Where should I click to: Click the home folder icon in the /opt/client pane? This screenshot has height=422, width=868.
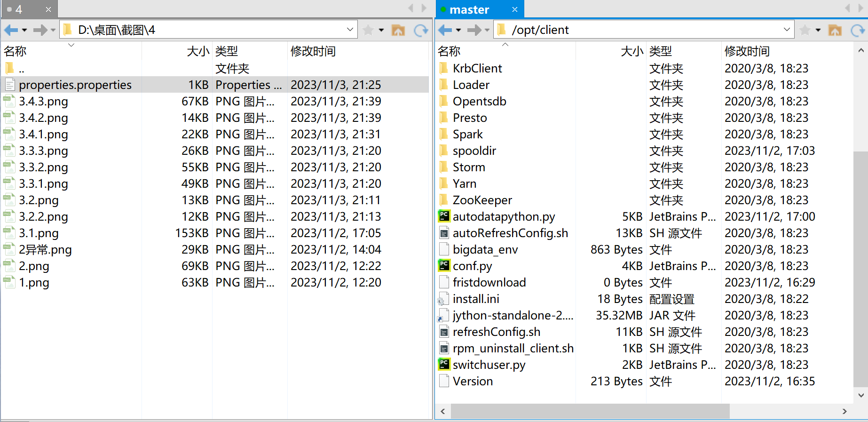[835, 30]
